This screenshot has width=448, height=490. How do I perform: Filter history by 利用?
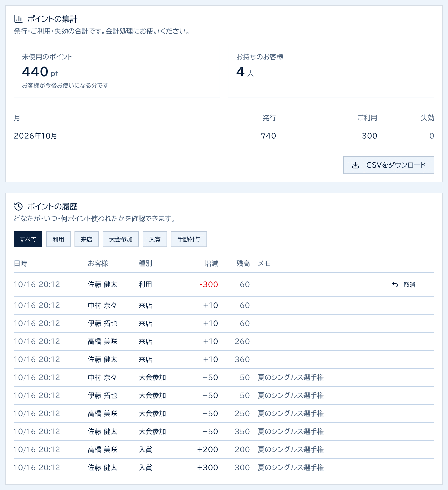point(58,239)
